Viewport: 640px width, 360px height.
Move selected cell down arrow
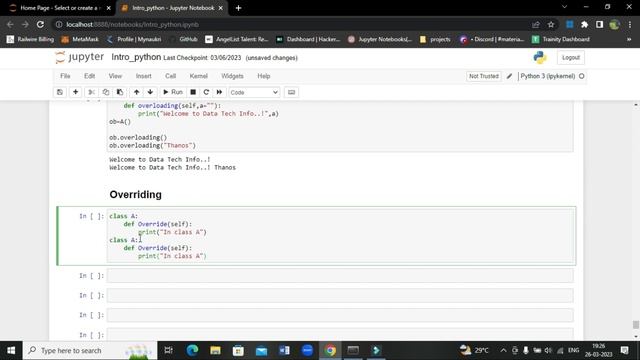(150, 92)
